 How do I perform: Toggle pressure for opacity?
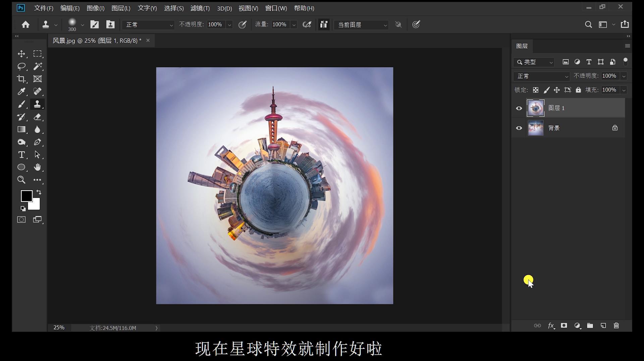[x=242, y=24]
